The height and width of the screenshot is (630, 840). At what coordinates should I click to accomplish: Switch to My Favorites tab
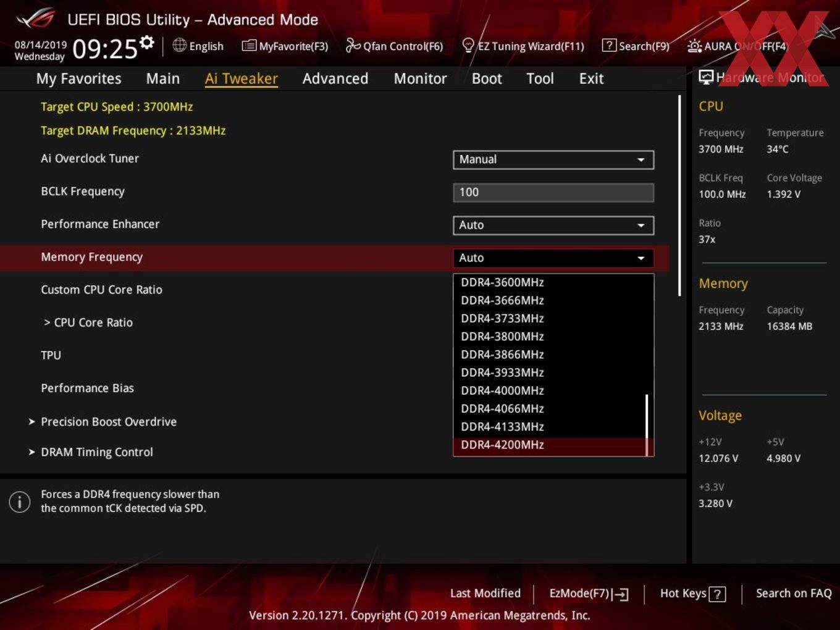tap(78, 78)
